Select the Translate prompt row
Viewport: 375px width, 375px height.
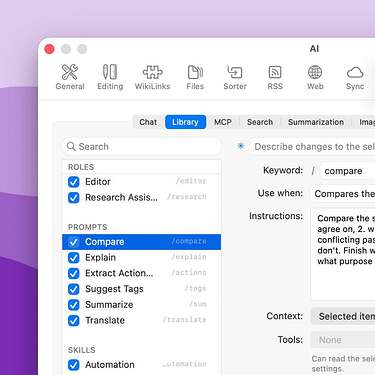[142, 320]
